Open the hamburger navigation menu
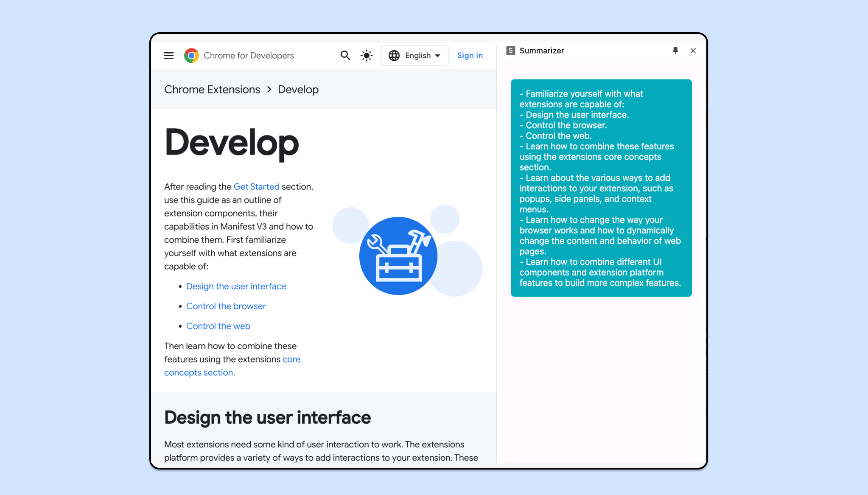 click(168, 55)
